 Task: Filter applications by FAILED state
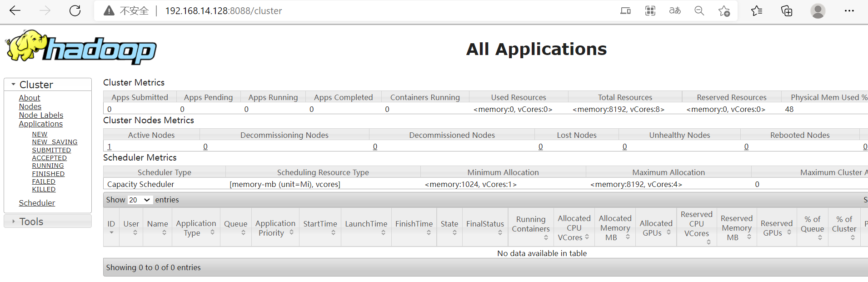tap(44, 181)
